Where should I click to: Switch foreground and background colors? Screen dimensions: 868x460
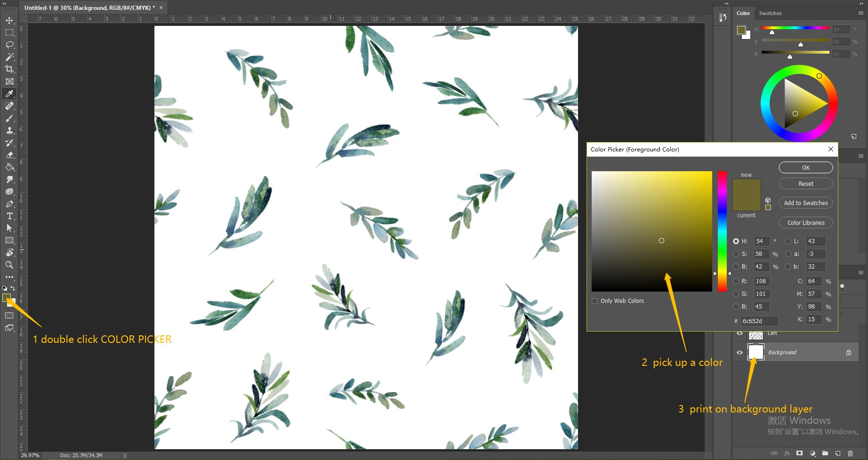[x=13, y=288]
